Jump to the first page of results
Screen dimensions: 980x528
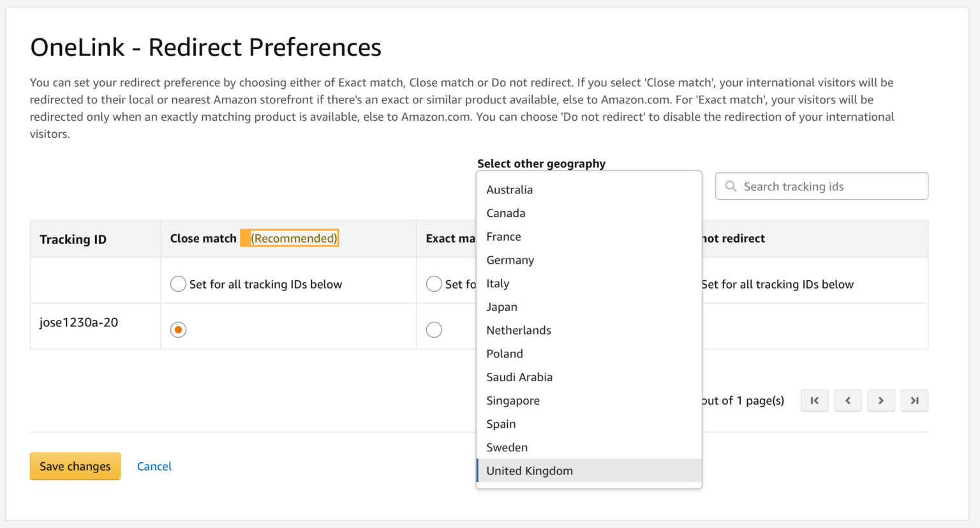tap(815, 400)
